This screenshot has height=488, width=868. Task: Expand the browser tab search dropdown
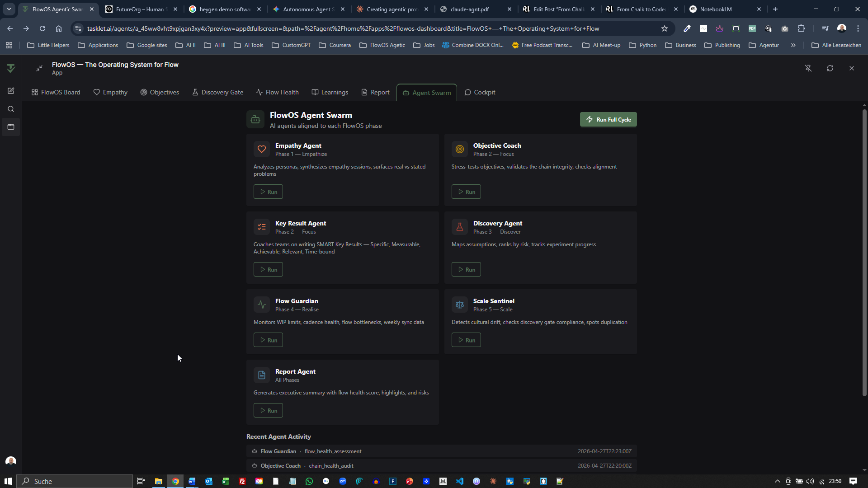[9, 9]
